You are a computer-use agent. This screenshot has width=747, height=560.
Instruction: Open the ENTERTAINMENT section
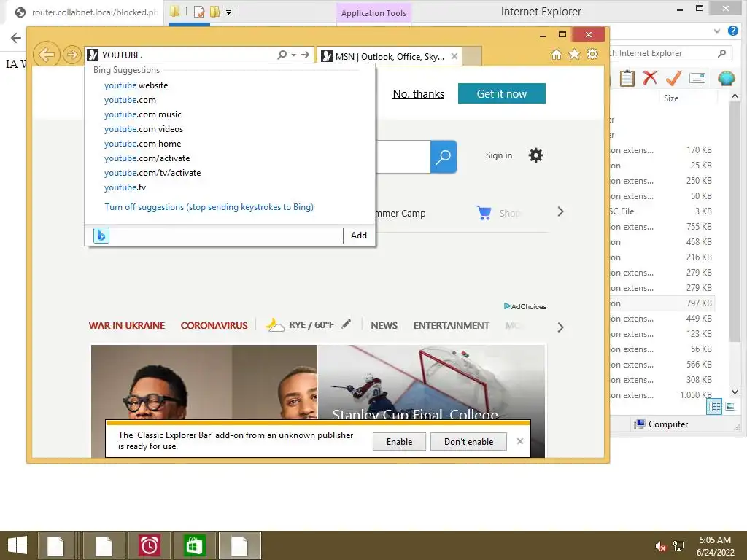tap(451, 326)
